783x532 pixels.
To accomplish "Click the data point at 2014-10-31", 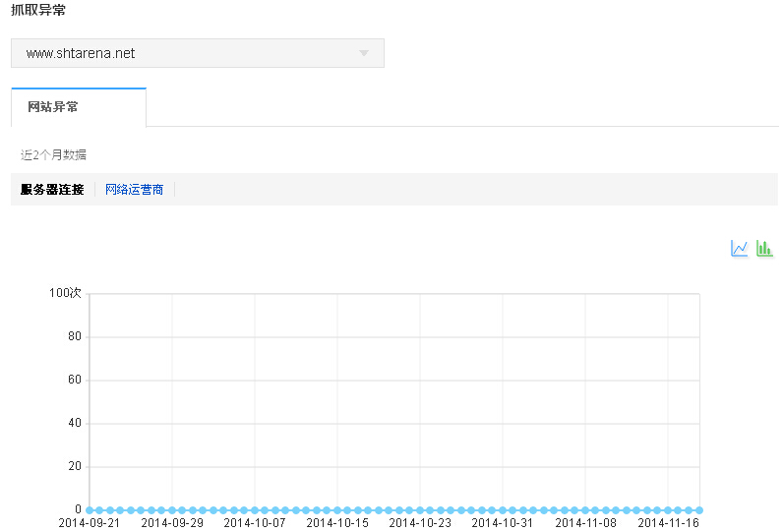I will point(503,509).
